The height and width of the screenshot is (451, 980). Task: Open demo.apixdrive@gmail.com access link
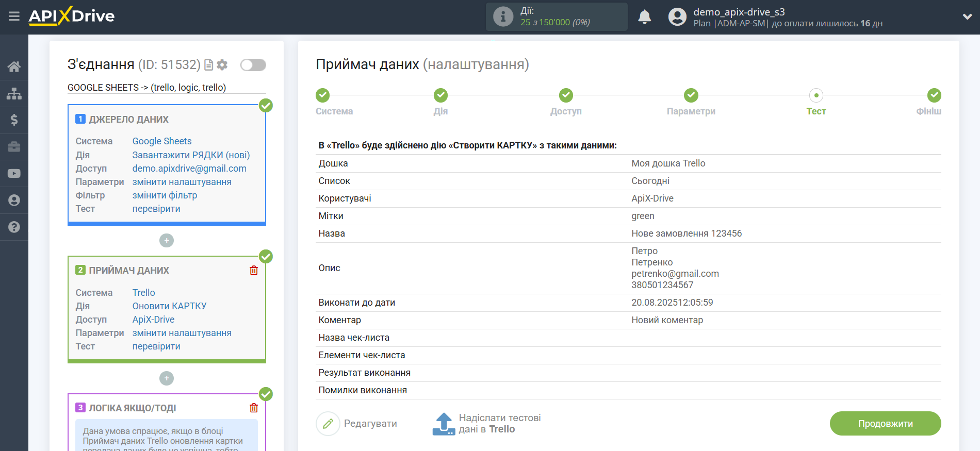[189, 169]
